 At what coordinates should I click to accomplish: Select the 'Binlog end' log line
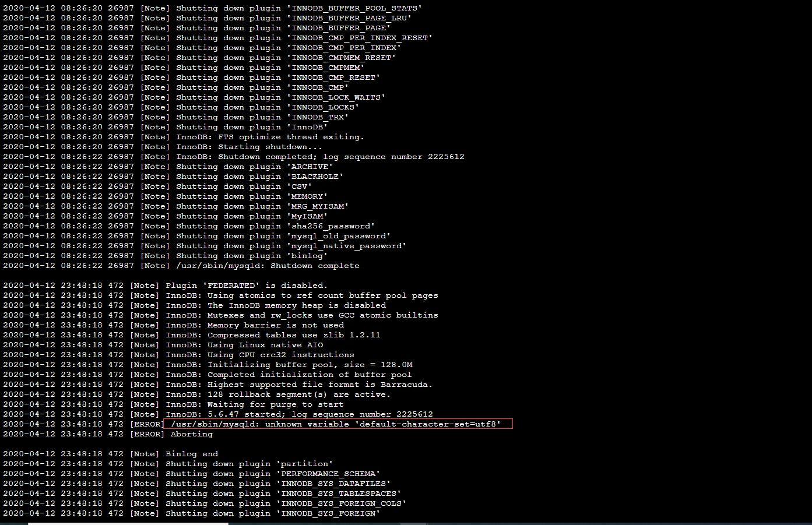tap(110, 454)
